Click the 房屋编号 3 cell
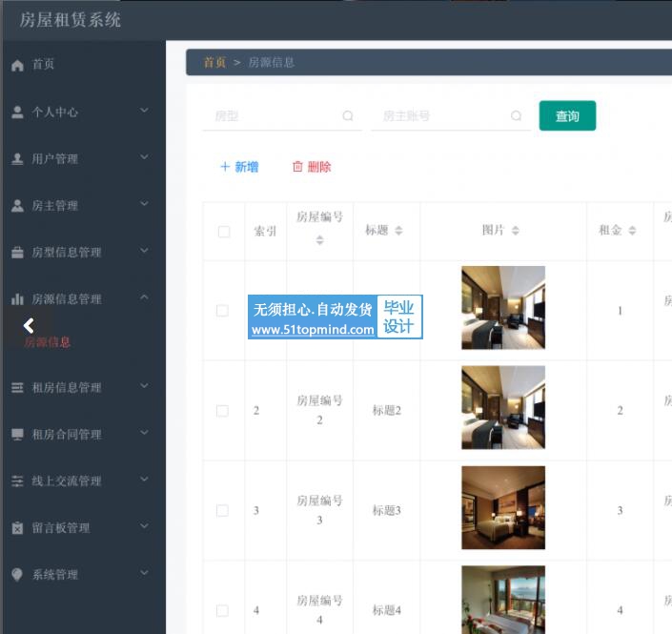This screenshot has width=672, height=634. point(319,510)
